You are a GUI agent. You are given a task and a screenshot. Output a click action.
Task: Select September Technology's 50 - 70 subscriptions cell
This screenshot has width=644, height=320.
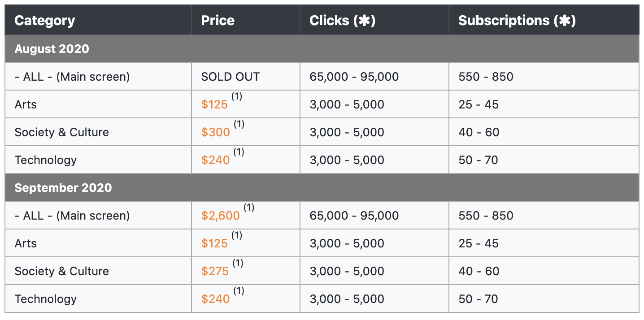[479, 299]
